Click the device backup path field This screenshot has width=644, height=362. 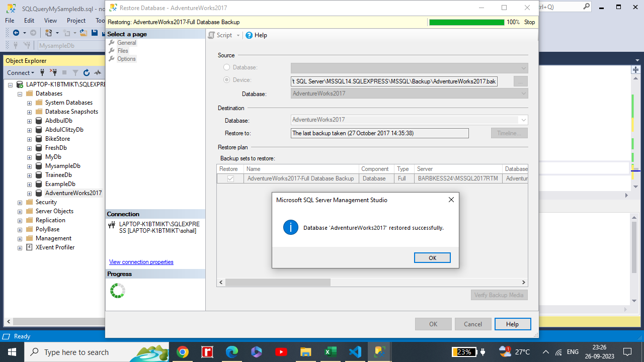coord(394,81)
